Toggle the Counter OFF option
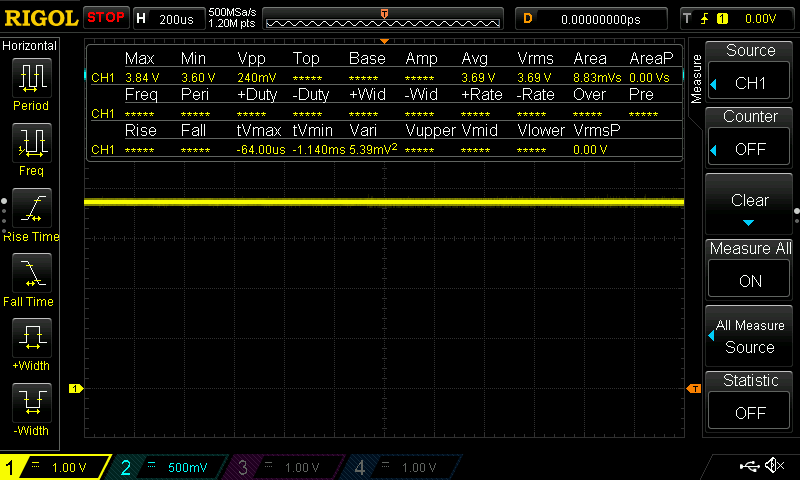This screenshot has width=800, height=480. coord(750,136)
